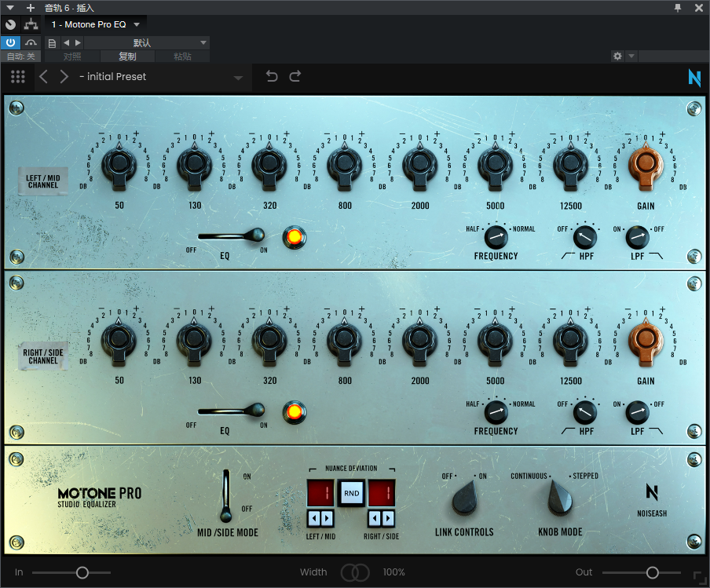Click the Right/Side nuance deviation red display
Viewport: 710px width, 588px height.
(x=382, y=493)
